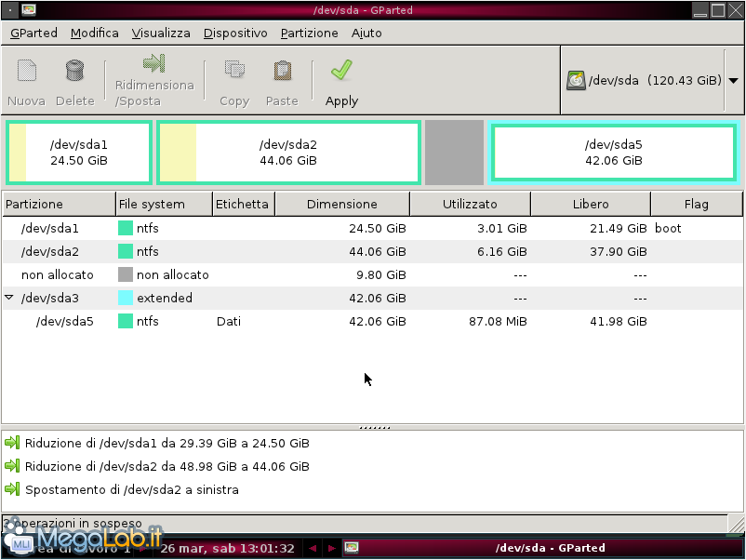The image size is (746, 560).
Task: Click the boot flag of /dev/sda1
Action: 668,229
